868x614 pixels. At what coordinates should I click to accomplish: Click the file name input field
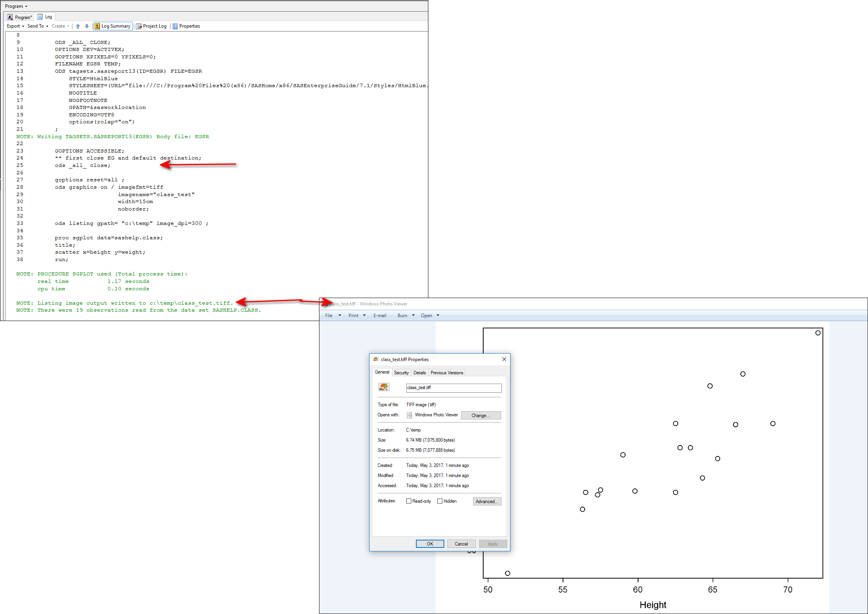pos(453,388)
